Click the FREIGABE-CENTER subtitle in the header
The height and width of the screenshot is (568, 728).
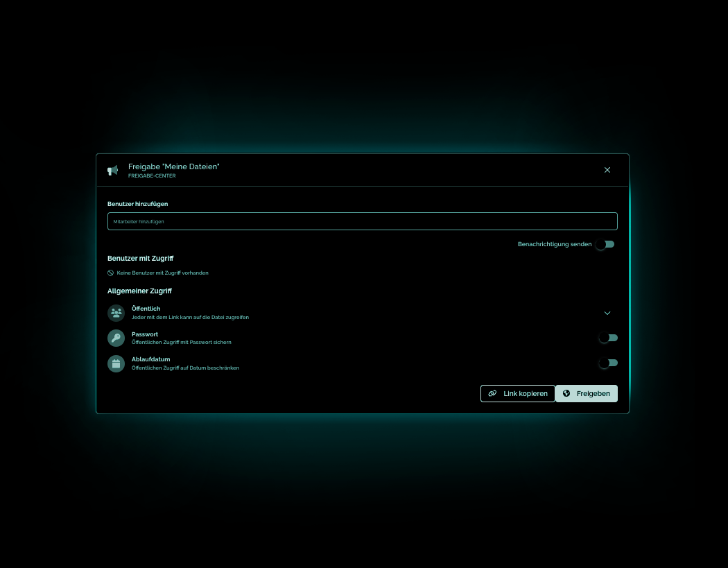[152, 176]
